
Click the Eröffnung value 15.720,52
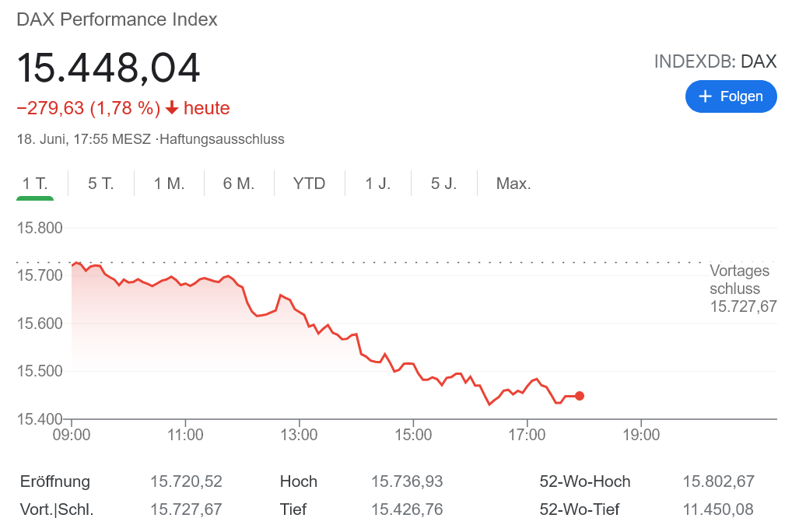(186, 481)
